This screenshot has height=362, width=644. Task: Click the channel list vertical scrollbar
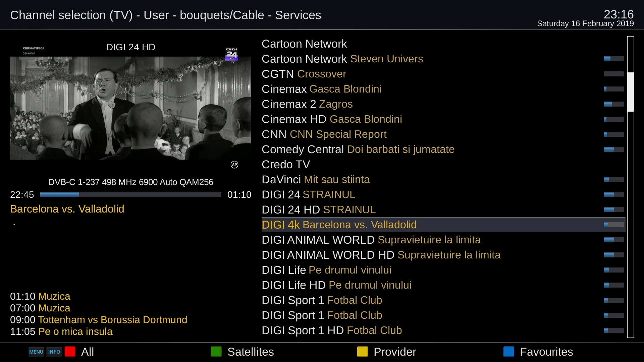[x=631, y=92]
